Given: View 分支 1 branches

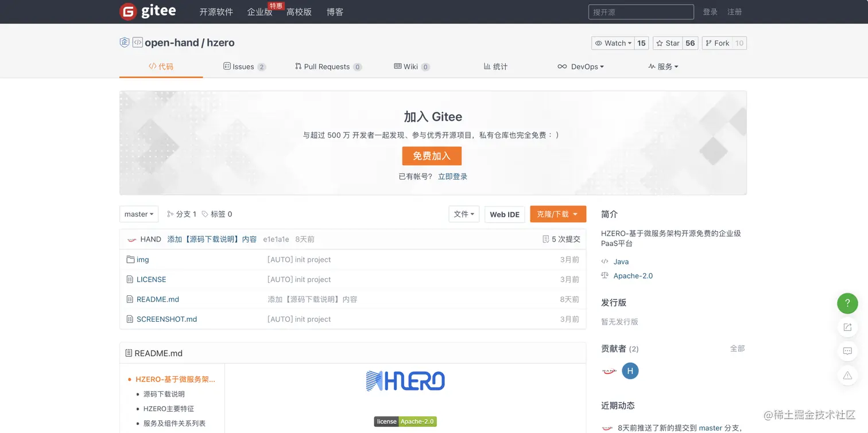Looking at the screenshot, I should coord(182,214).
